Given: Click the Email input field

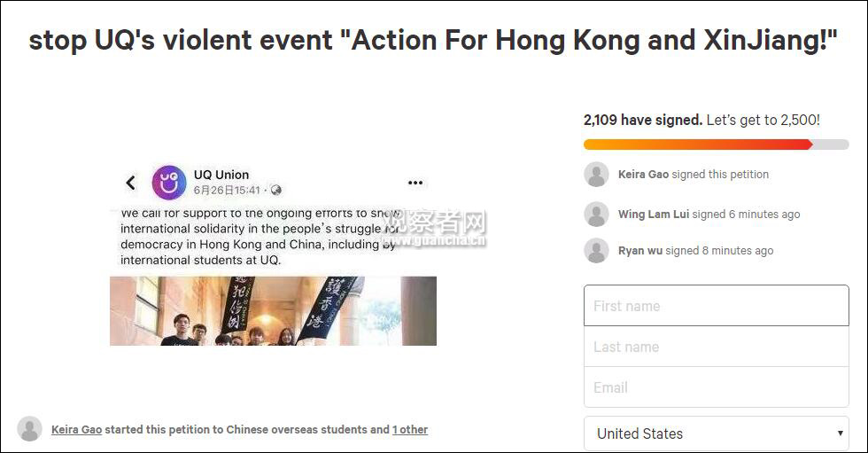Looking at the screenshot, I should point(716,387).
